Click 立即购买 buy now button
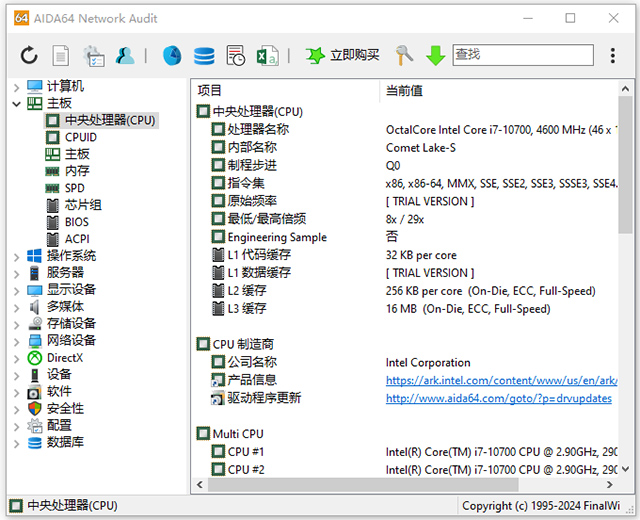The width and height of the screenshot is (640, 520). tap(354, 55)
